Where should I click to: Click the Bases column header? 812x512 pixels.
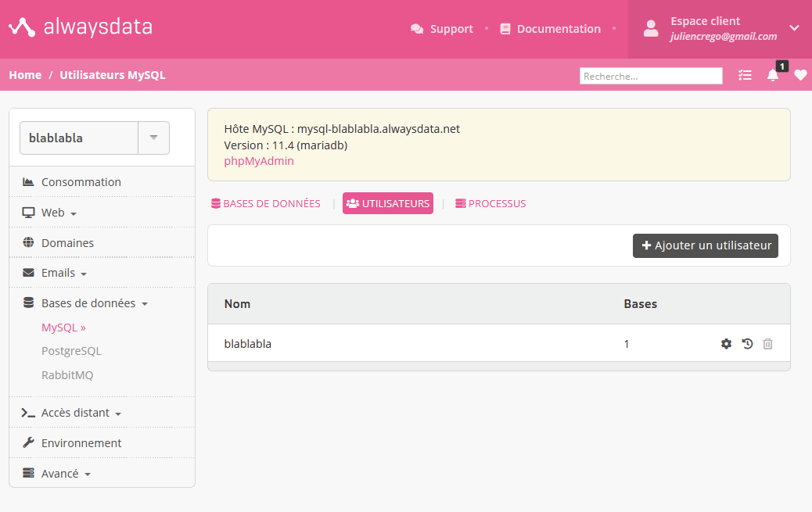(x=641, y=304)
